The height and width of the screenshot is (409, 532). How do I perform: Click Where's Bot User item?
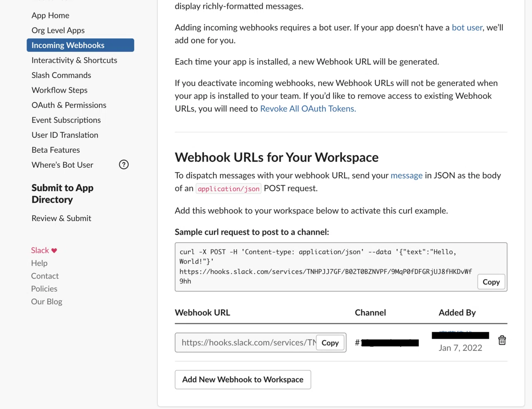(62, 165)
